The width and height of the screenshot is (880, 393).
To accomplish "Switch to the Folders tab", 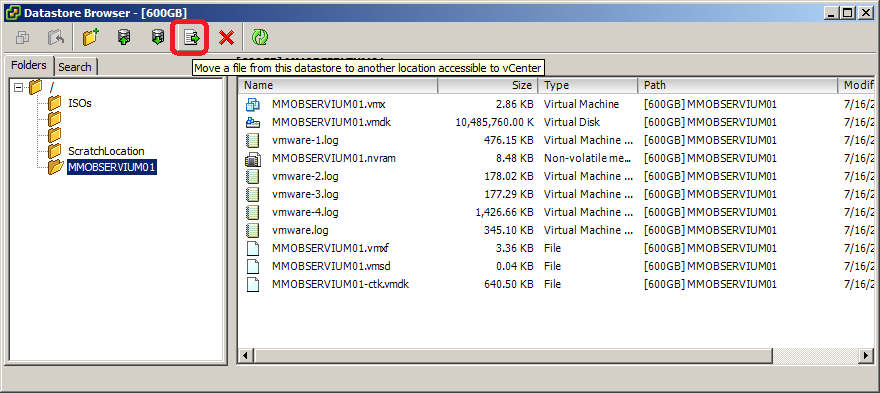I will 29,65.
